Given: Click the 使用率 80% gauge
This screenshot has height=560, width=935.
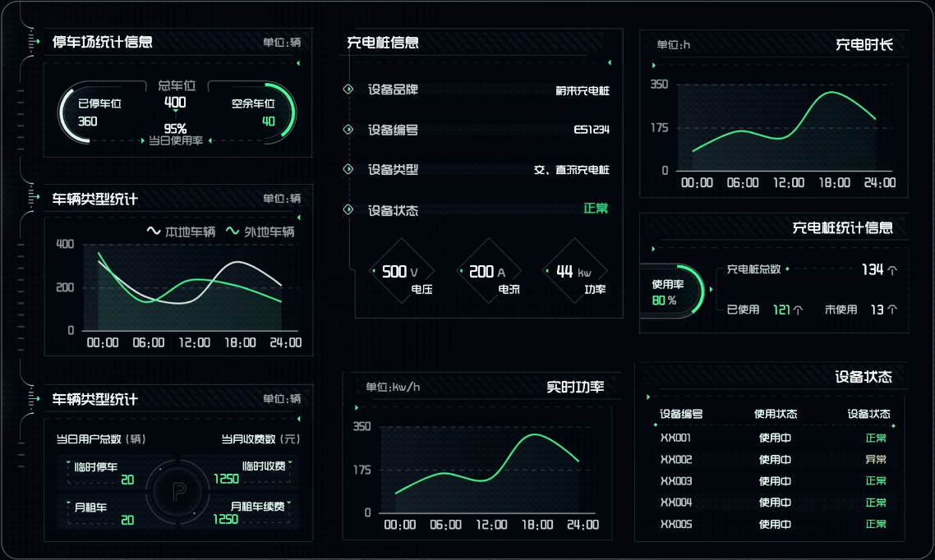Looking at the screenshot, I should (670, 292).
